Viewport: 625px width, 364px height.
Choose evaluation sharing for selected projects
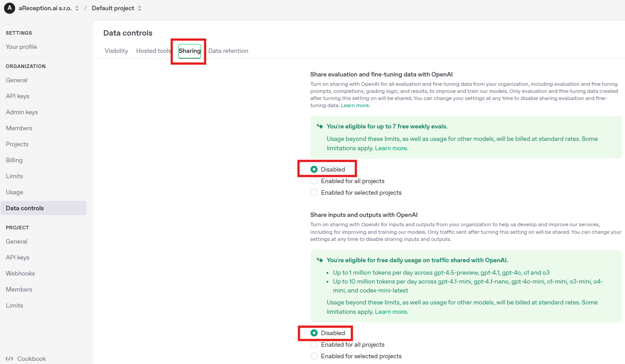tap(315, 192)
